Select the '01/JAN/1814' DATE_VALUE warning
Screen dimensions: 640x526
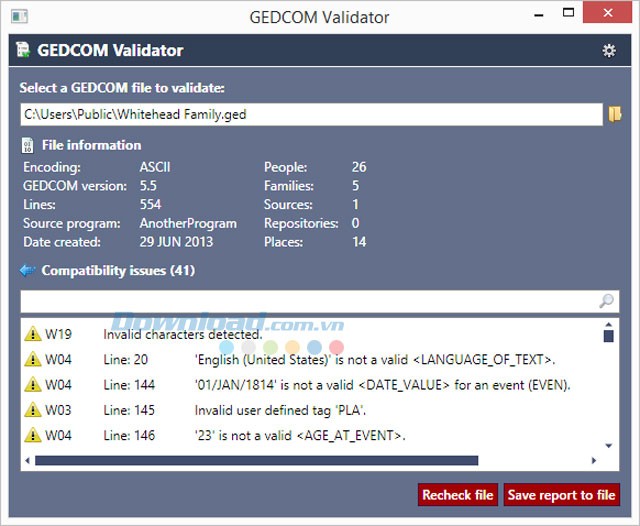click(x=382, y=385)
